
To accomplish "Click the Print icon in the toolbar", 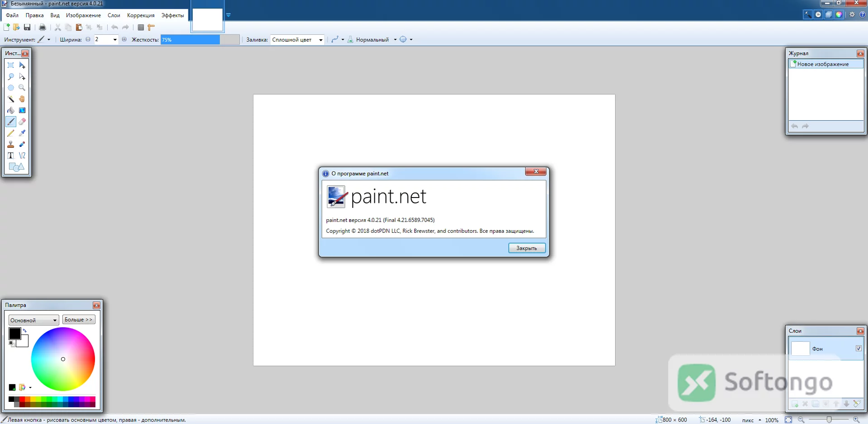I will pos(42,28).
